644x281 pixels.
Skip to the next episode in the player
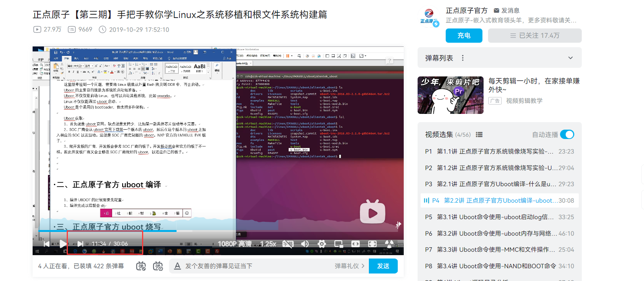tap(80, 244)
